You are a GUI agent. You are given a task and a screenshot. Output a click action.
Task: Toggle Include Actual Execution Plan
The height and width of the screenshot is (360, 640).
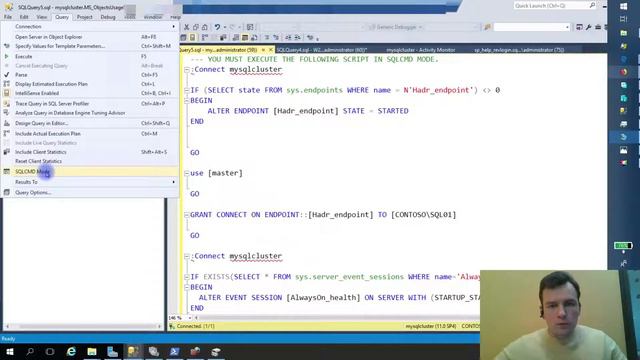(90, 133)
